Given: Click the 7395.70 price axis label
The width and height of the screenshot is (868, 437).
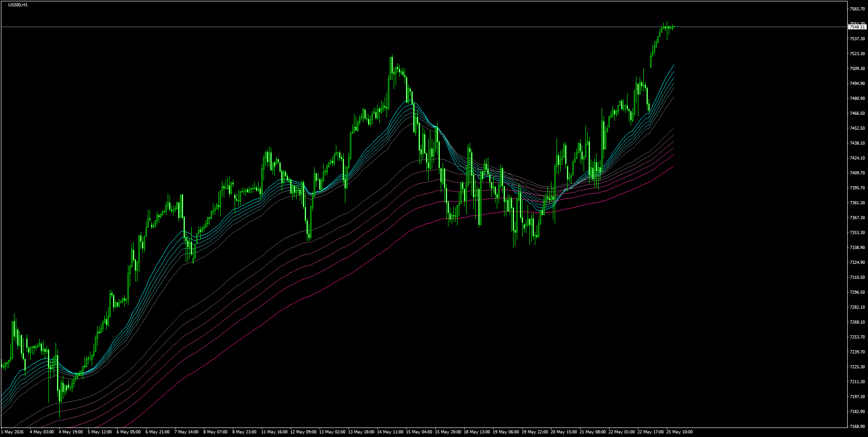Looking at the screenshot, I should click(857, 188).
